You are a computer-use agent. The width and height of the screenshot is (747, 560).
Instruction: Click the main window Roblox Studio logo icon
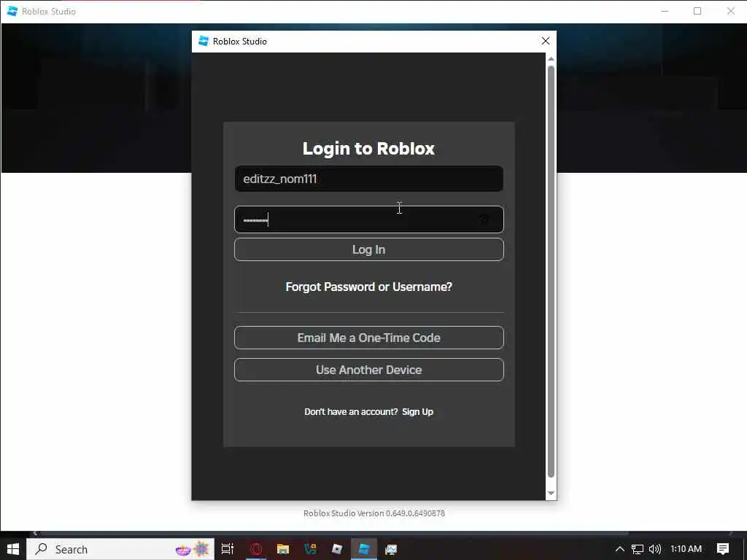pyautogui.click(x=12, y=11)
